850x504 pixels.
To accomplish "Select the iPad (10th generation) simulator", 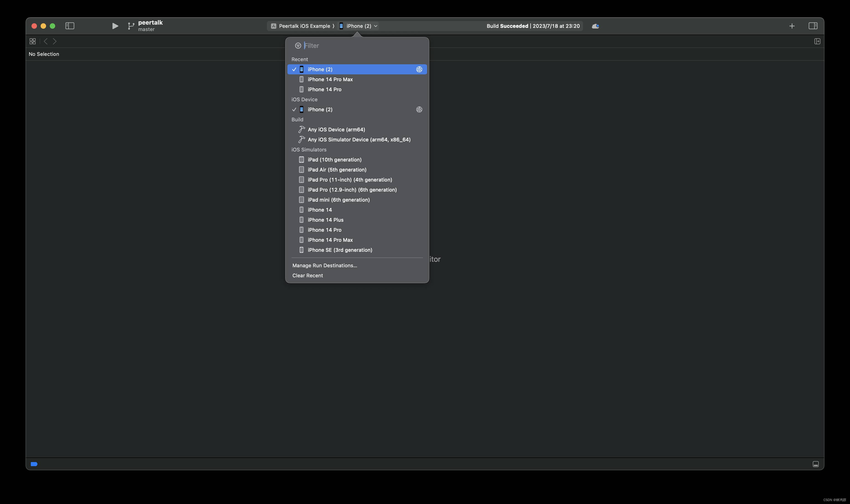I will pyautogui.click(x=357, y=160).
